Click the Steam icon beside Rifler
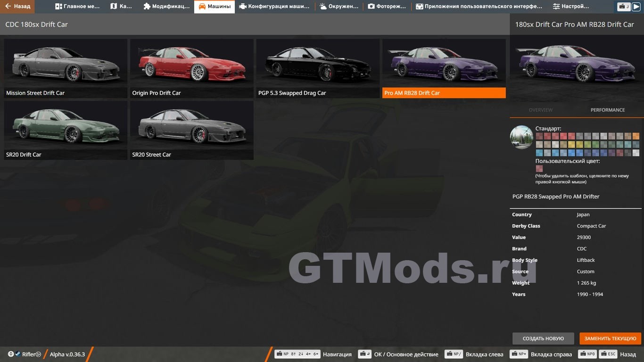Screen dimensions: 644x362 point(18,354)
